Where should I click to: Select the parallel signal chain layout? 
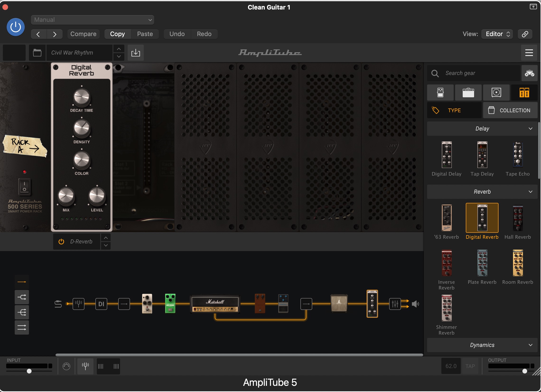tap(22, 327)
